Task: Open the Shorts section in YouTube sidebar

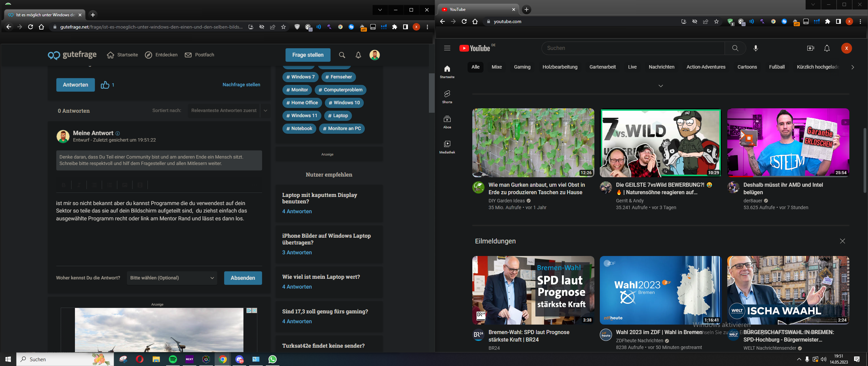Action: [447, 96]
